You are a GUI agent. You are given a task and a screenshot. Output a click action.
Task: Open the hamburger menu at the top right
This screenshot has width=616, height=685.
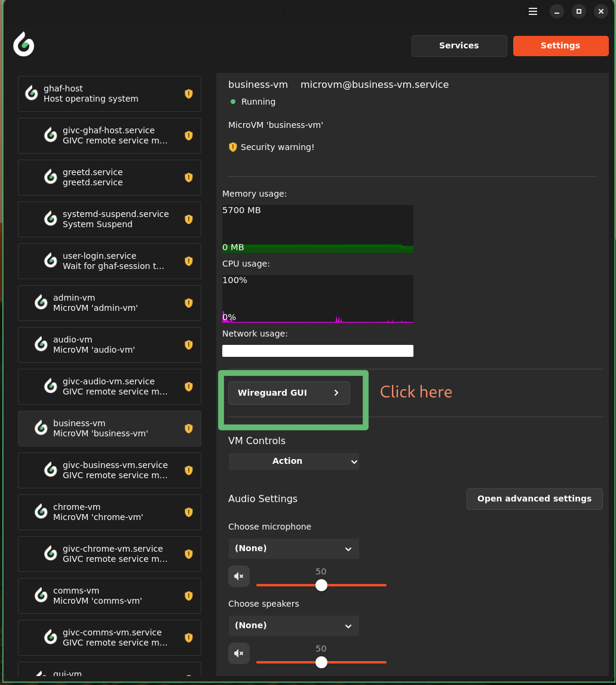pos(532,11)
